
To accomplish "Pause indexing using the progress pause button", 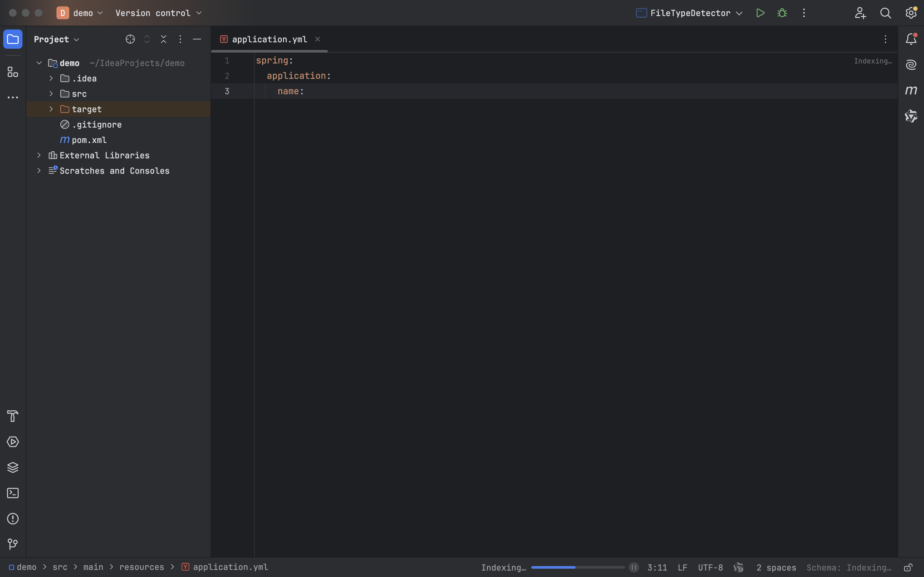I will [634, 567].
